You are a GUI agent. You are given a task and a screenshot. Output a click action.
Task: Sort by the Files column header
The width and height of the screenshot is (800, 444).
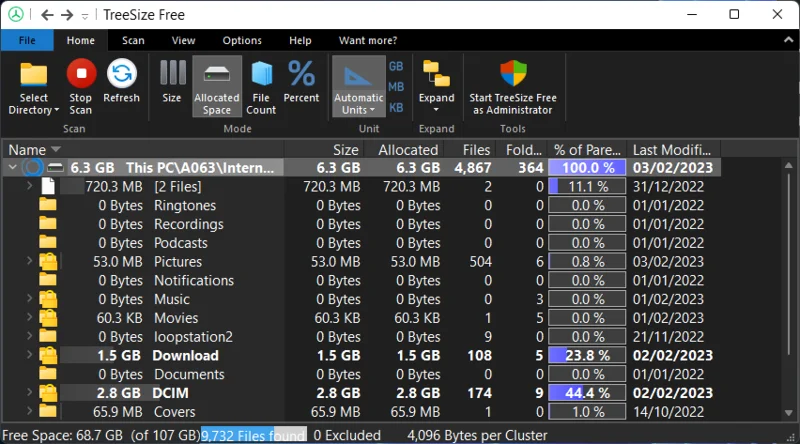click(x=469, y=150)
